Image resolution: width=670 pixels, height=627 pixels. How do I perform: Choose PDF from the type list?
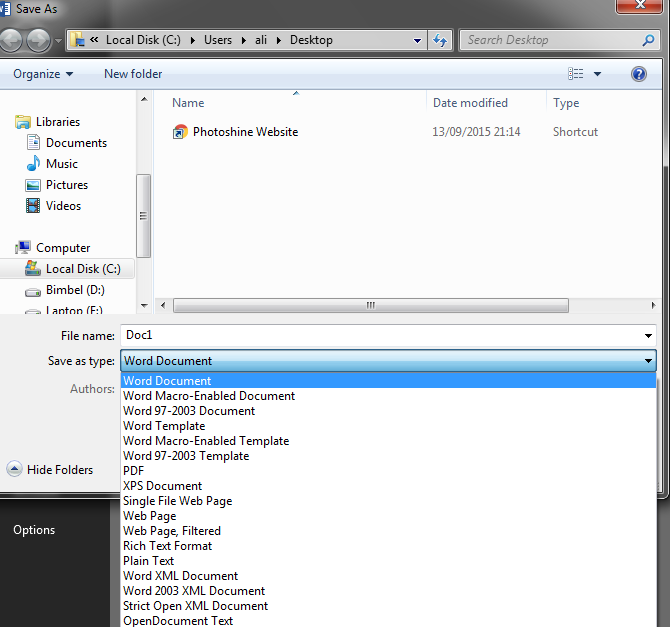tap(388, 471)
